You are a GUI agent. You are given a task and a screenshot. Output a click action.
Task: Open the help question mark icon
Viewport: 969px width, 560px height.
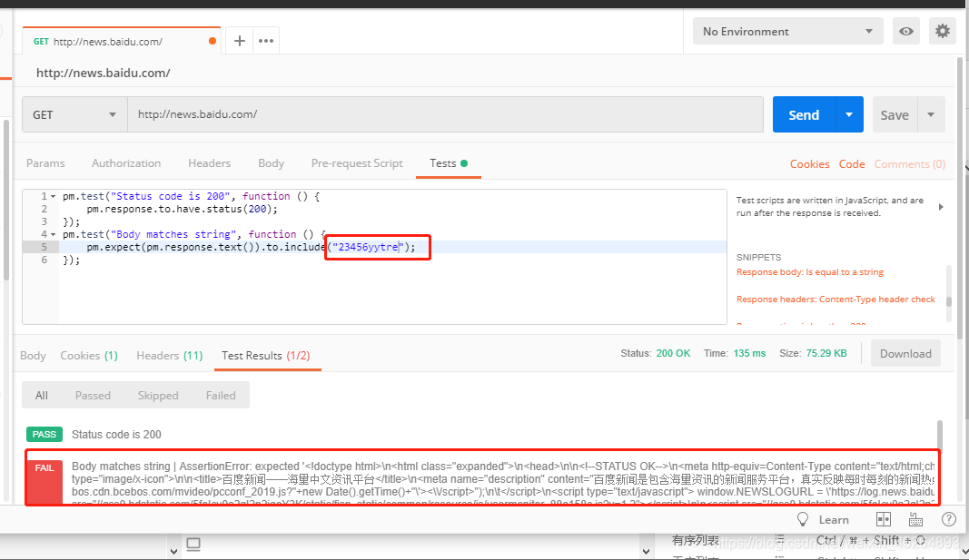[949, 519]
